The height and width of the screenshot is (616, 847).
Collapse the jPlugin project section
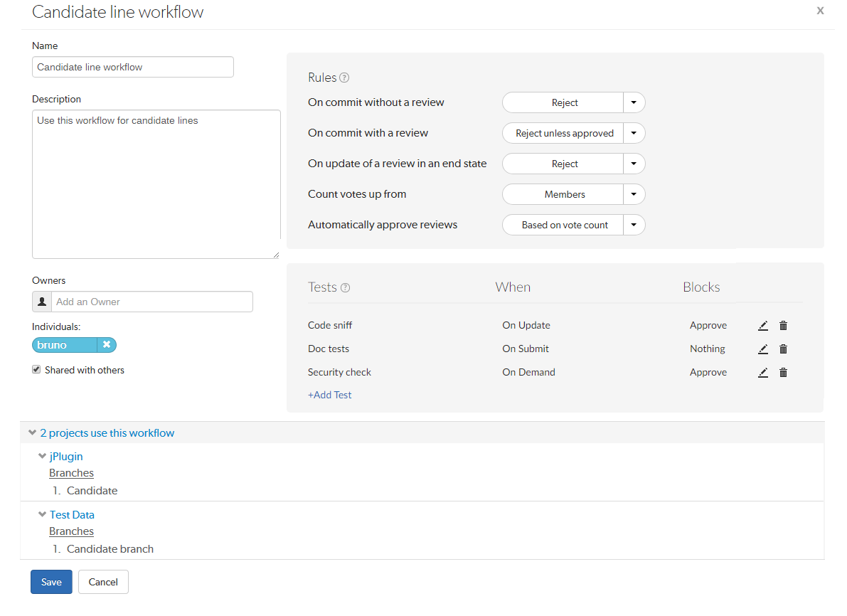point(42,456)
